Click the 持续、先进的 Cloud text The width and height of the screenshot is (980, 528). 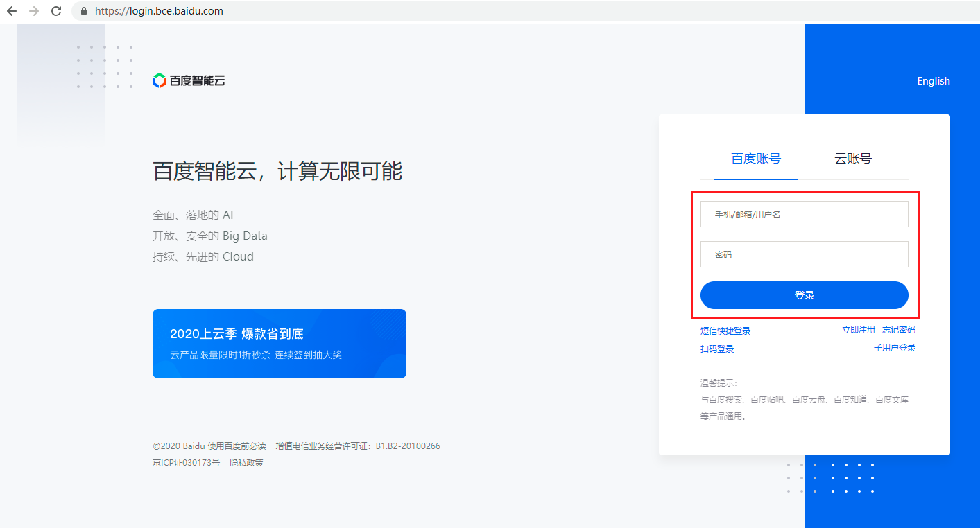[x=203, y=256]
